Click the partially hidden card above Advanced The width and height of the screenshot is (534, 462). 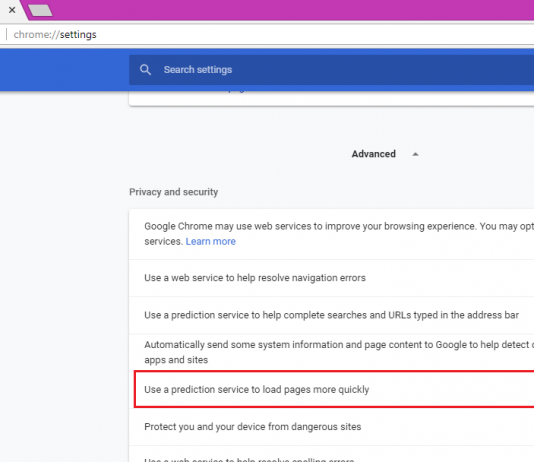click(331, 98)
